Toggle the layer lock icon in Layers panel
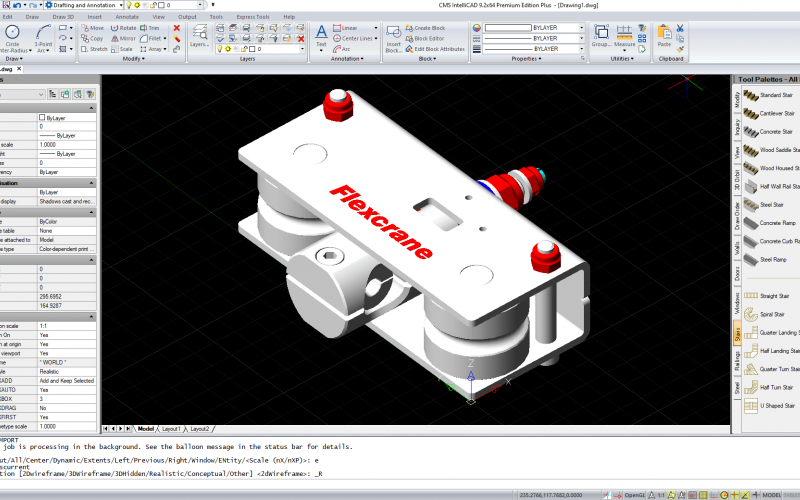The width and height of the screenshot is (800, 500). (244, 49)
